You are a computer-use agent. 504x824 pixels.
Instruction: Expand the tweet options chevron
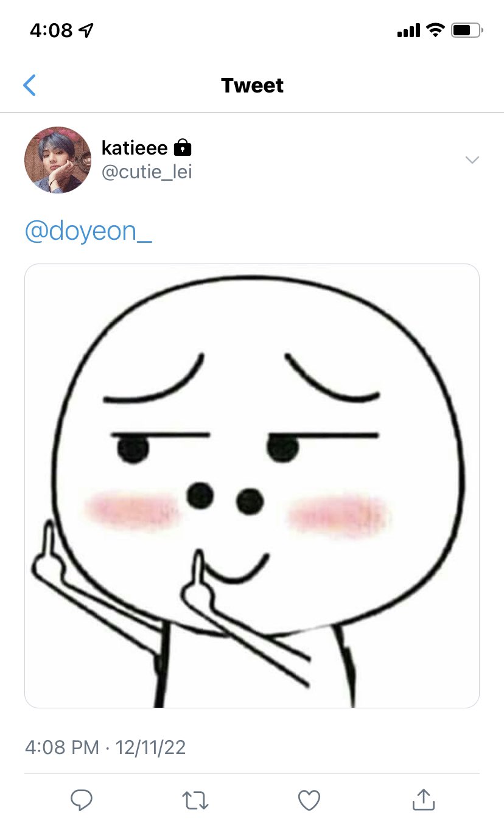point(472,160)
